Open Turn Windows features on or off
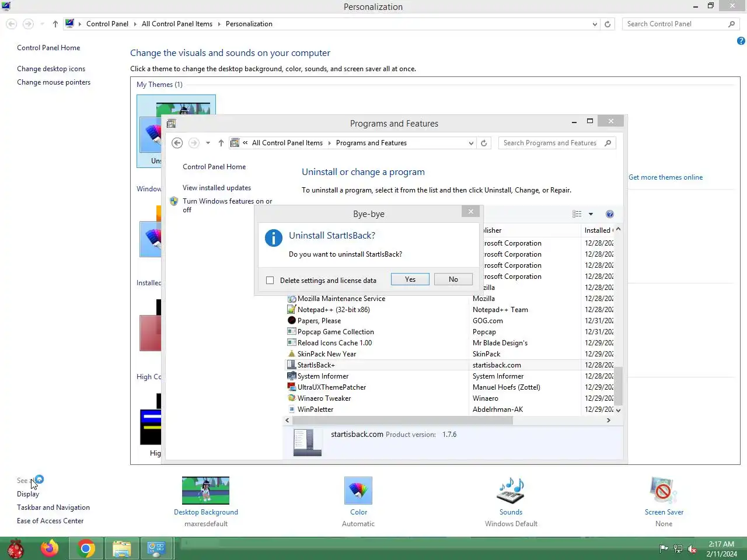 click(227, 205)
